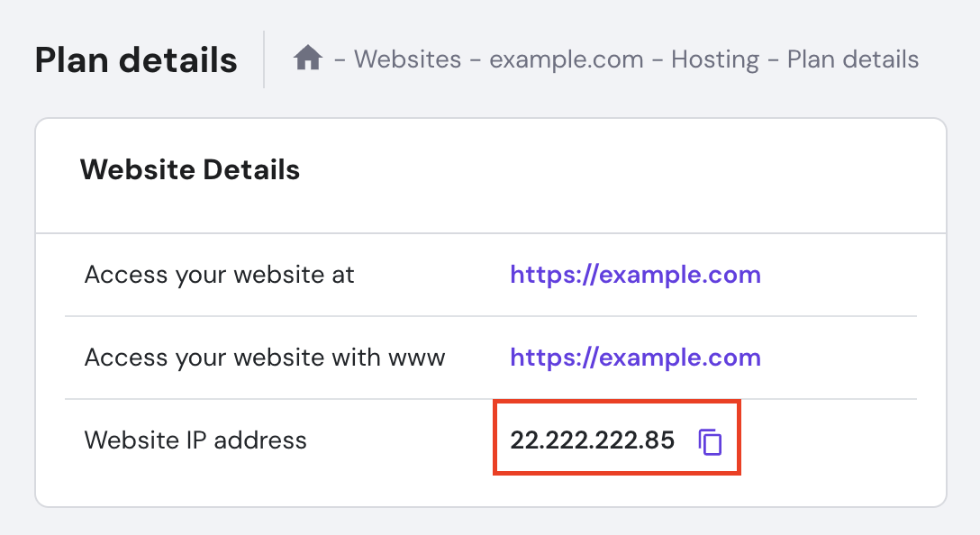Copy the IP address using the copy icon

tap(711, 440)
